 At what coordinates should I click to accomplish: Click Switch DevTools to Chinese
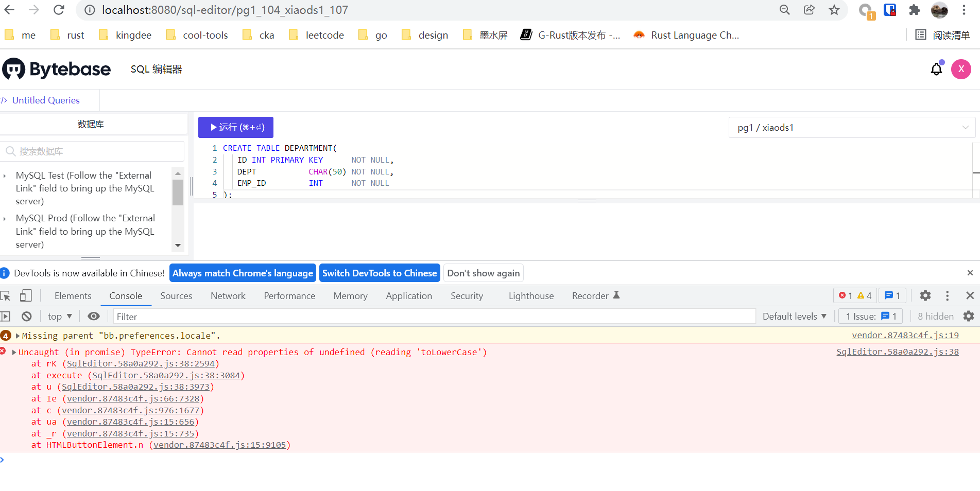tap(379, 273)
